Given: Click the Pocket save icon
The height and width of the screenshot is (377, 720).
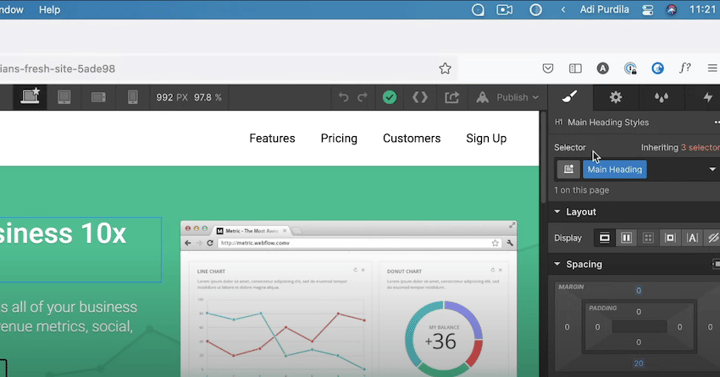Looking at the screenshot, I should pos(548,68).
